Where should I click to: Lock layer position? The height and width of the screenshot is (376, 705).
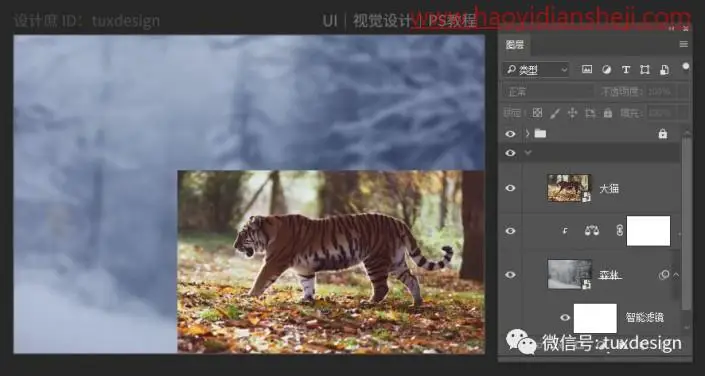[572, 113]
